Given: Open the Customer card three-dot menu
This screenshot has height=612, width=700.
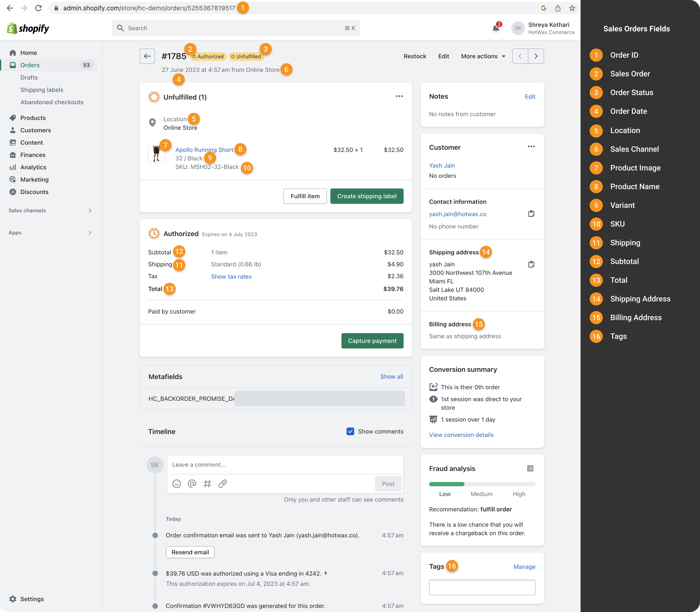Looking at the screenshot, I should pyautogui.click(x=531, y=146).
